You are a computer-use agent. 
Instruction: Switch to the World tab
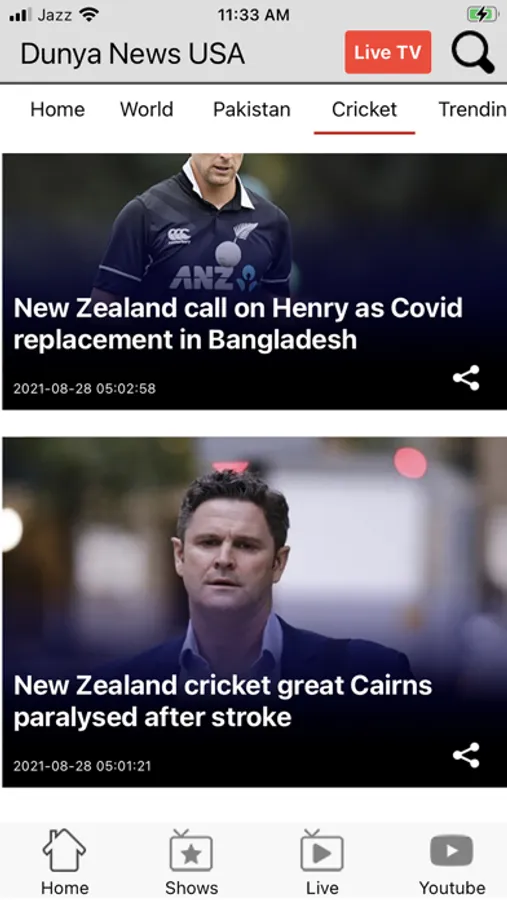(x=146, y=109)
